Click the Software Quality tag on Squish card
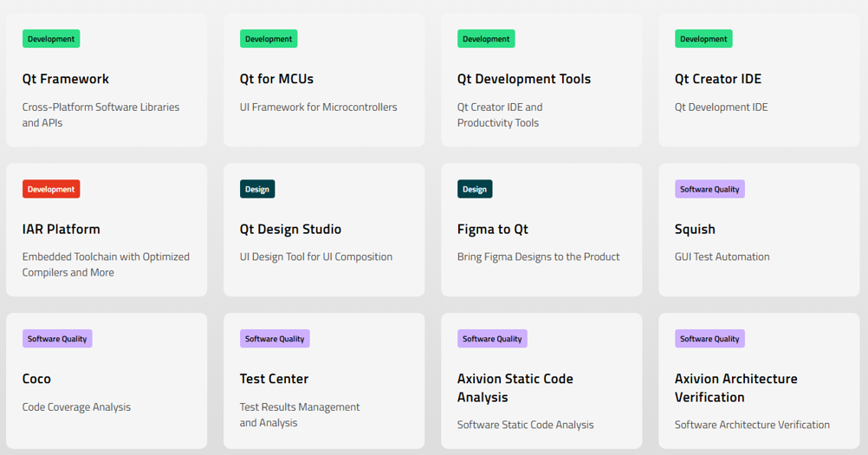Screen dimensions: 868x455 click(x=709, y=189)
